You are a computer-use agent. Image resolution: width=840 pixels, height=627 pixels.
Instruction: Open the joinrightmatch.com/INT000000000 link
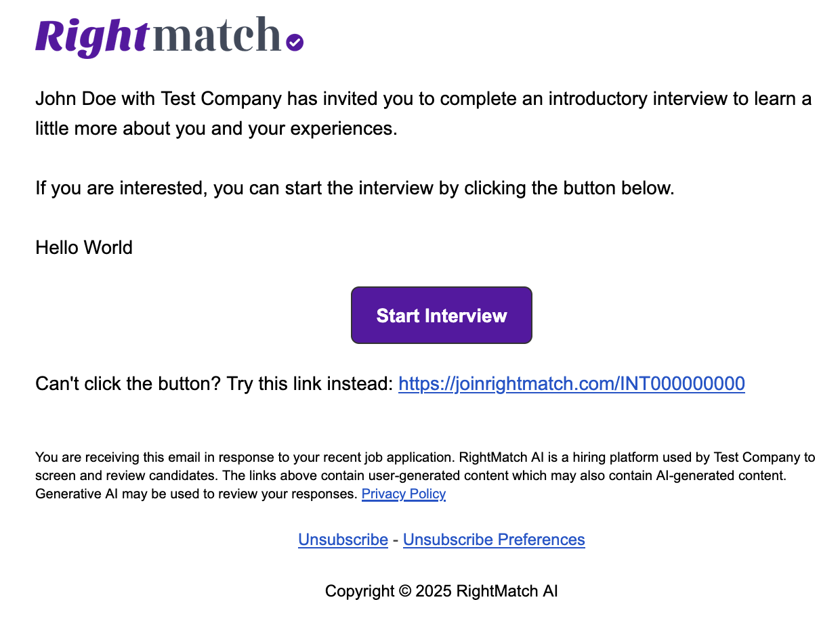coord(572,384)
